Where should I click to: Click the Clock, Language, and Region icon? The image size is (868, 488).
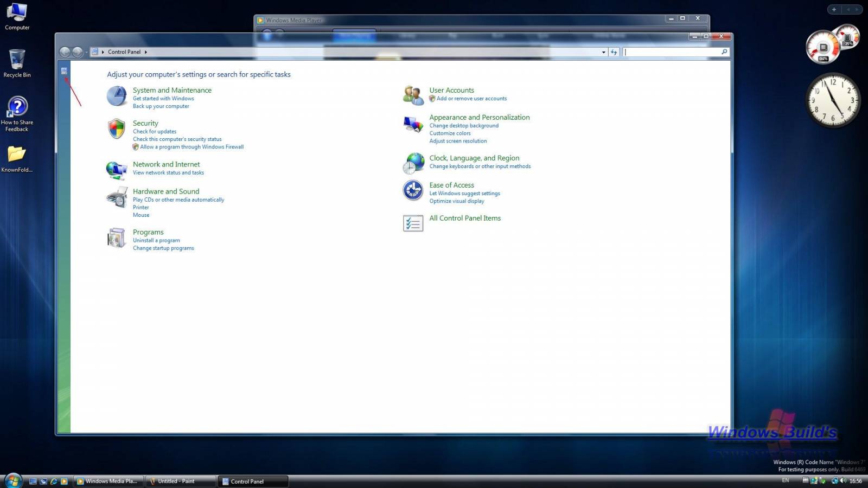point(413,163)
